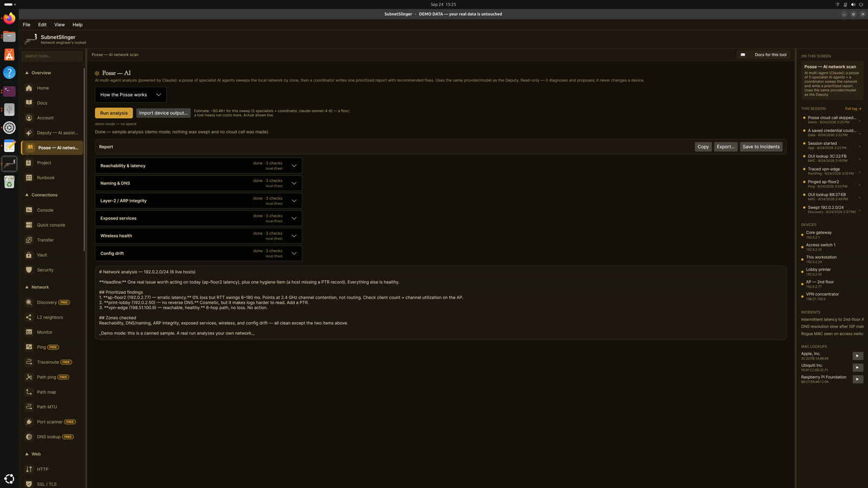Open Docs for this tool
Screen dimensions: 868x488
pyautogui.click(x=764, y=55)
